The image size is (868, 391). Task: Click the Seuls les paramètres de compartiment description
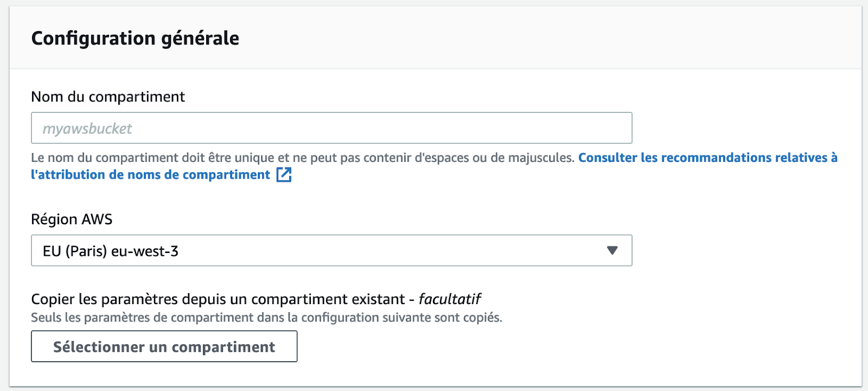(266, 318)
